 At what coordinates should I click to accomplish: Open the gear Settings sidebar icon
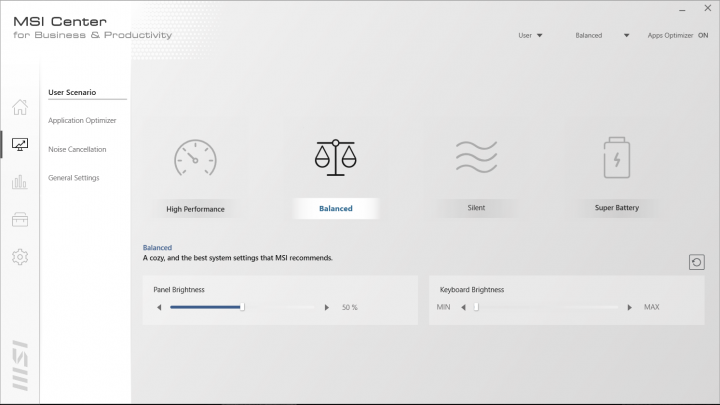pyautogui.click(x=20, y=257)
